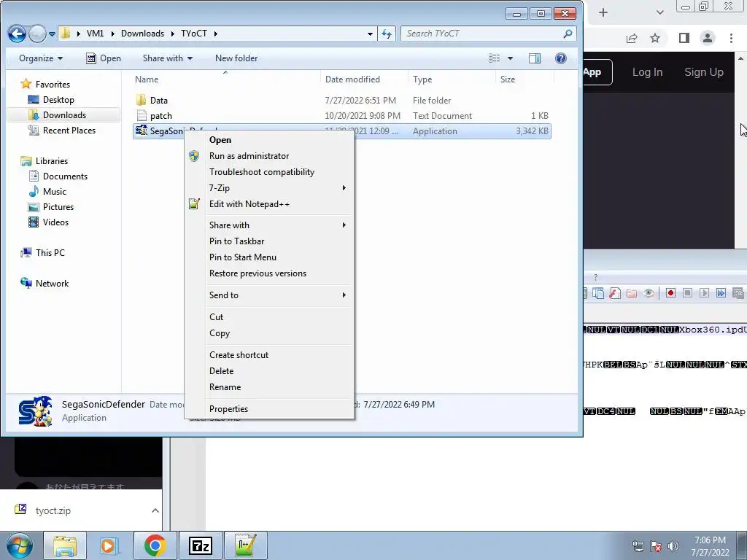
Task: Open Chrome's three-dot menu
Action: point(731,38)
